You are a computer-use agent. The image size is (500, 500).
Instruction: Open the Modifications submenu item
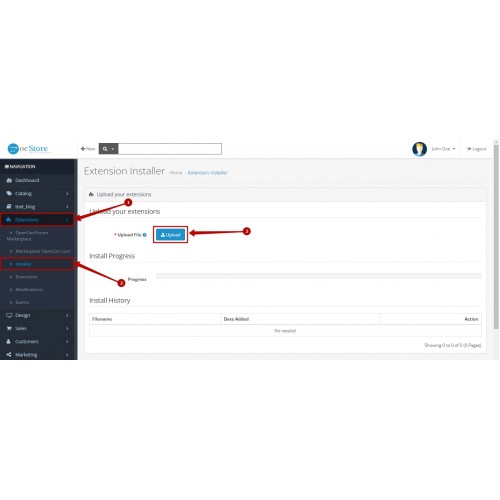pos(29,290)
